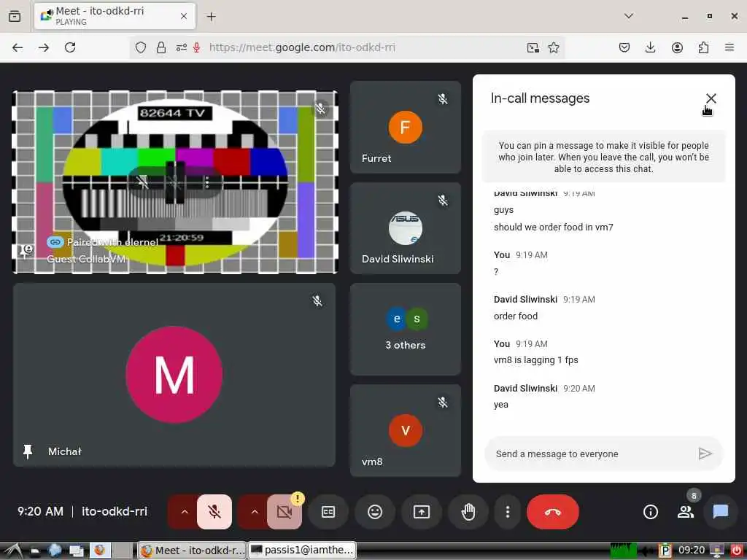747x560 pixels.
Task: Expand video settings chevron beside the camera button
Action: pyautogui.click(x=255, y=512)
